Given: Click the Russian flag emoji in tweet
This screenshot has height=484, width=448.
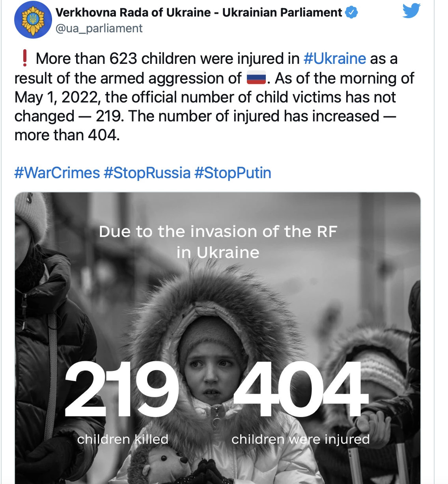Looking at the screenshot, I should 256,78.
